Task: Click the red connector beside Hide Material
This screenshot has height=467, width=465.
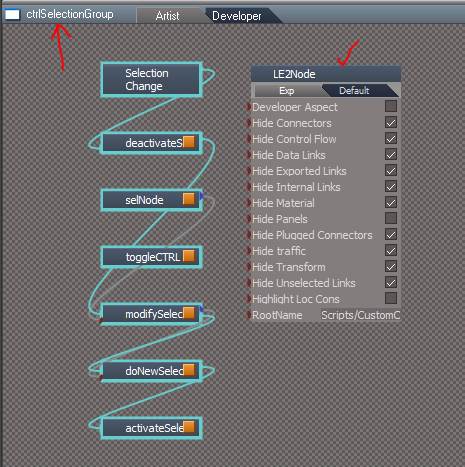Action: coord(249,203)
